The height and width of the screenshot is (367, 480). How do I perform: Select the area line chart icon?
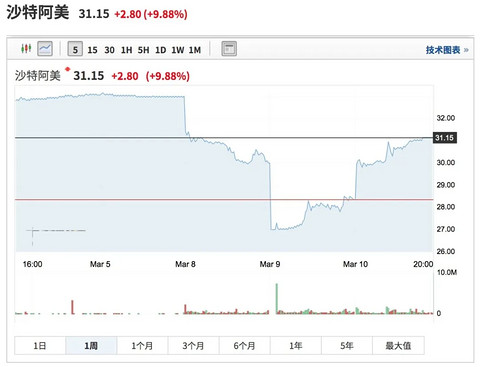pyautogui.click(x=45, y=49)
